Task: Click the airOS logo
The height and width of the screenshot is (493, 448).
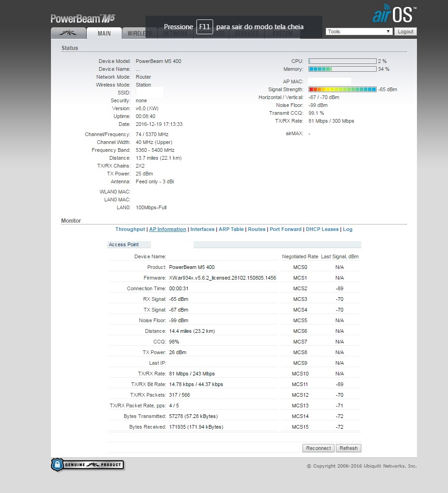Action: (x=394, y=13)
